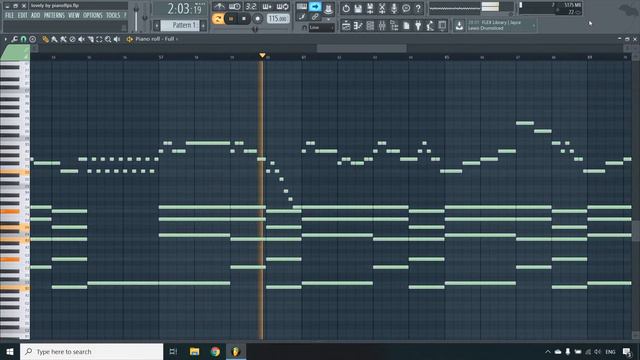Open the OPTIONS menu

point(93,15)
